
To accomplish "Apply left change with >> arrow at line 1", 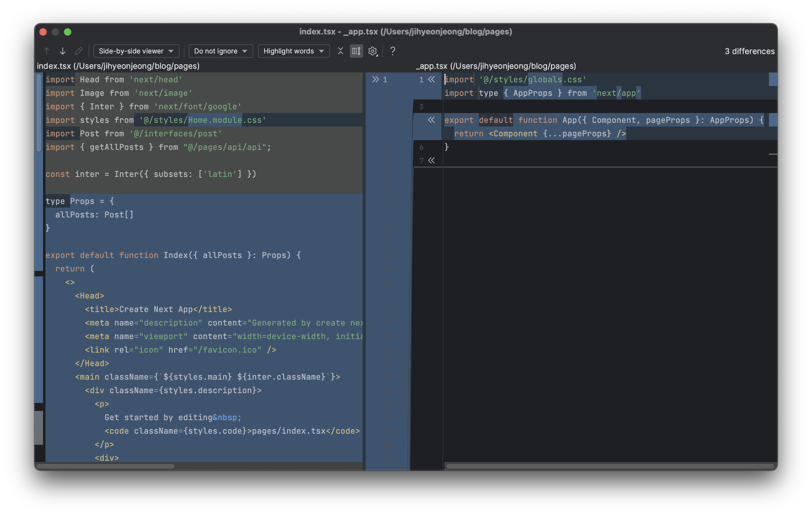I will tap(375, 80).
